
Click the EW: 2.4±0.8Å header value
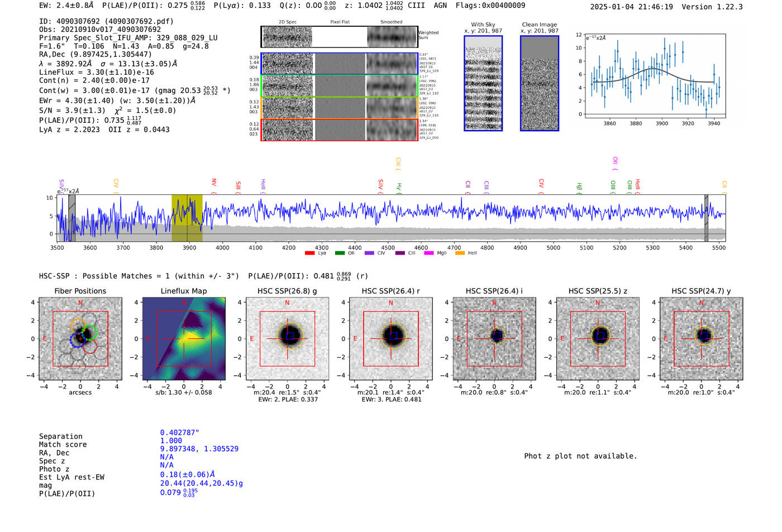tap(66, 6)
